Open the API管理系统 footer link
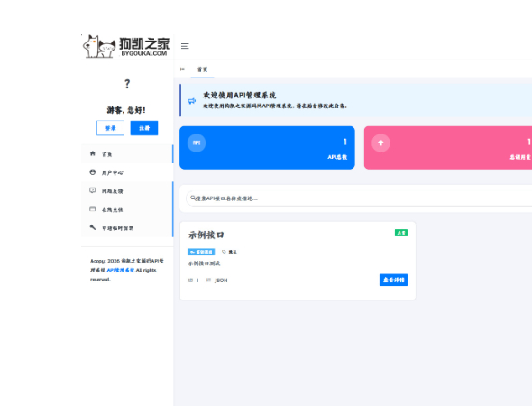This screenshot has height=406, width=532. point(121,270)
